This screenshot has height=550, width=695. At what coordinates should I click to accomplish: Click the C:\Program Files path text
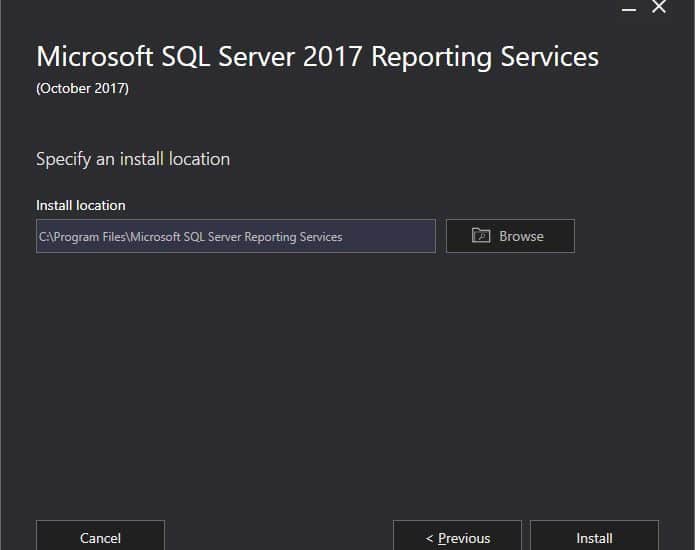point(82,237)
